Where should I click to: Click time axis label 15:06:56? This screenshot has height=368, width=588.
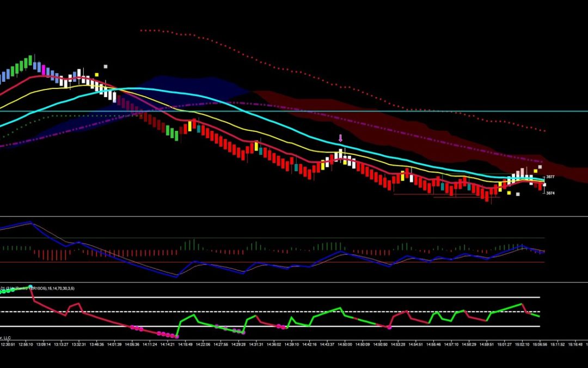pos(540,344)
